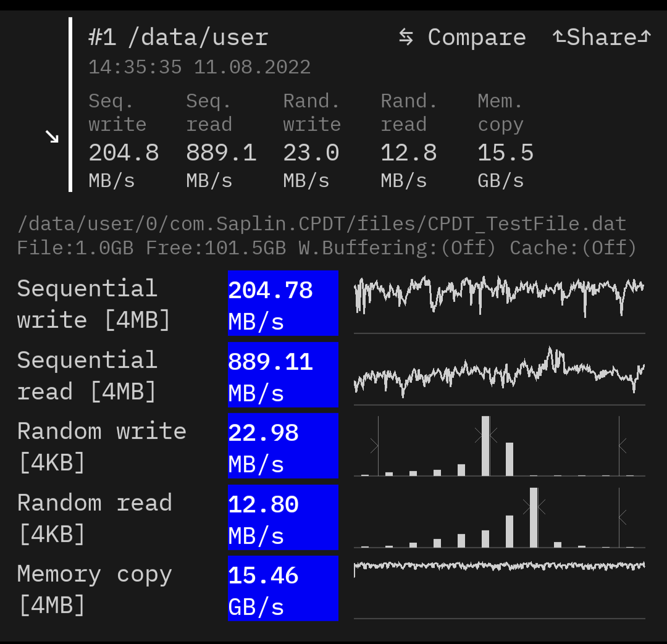Select the Random read histogram chart
This screenshot has height=644, width=667.
click(499, 517)
